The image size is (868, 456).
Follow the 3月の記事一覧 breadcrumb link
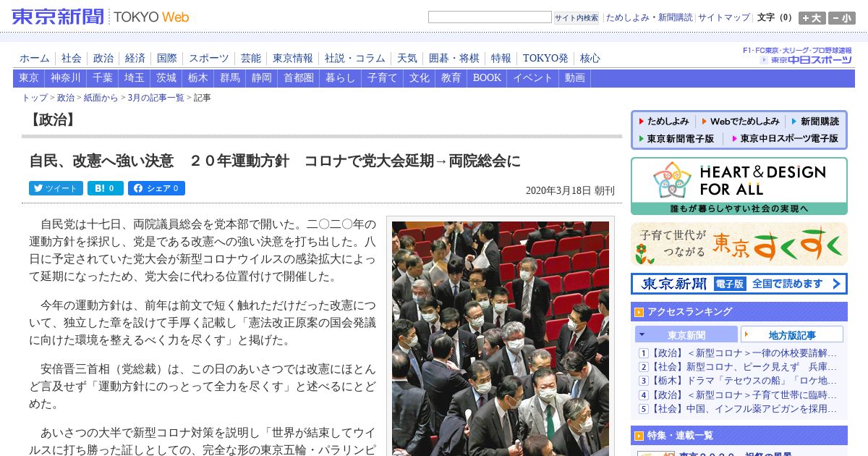pyautogui.click(x=156, y=98)
